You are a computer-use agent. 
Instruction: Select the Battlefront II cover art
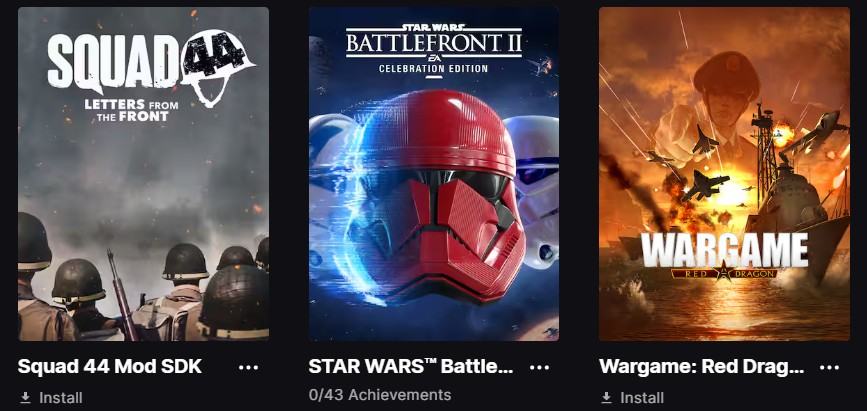click(434, 174)
